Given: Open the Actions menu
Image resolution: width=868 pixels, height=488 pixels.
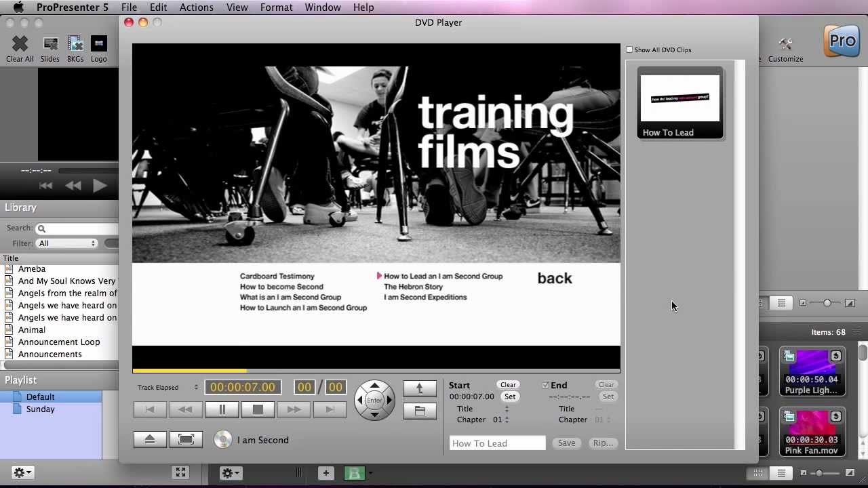Looking at the screenshot, I should tap(197, 7).
